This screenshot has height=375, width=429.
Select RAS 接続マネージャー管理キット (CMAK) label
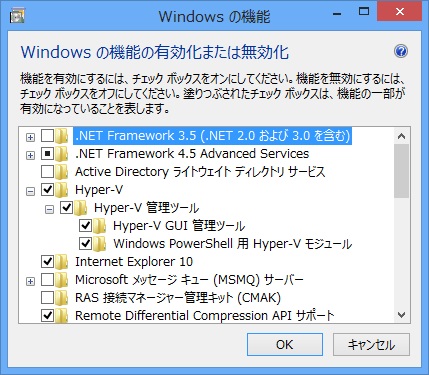[x=178, y=298]
